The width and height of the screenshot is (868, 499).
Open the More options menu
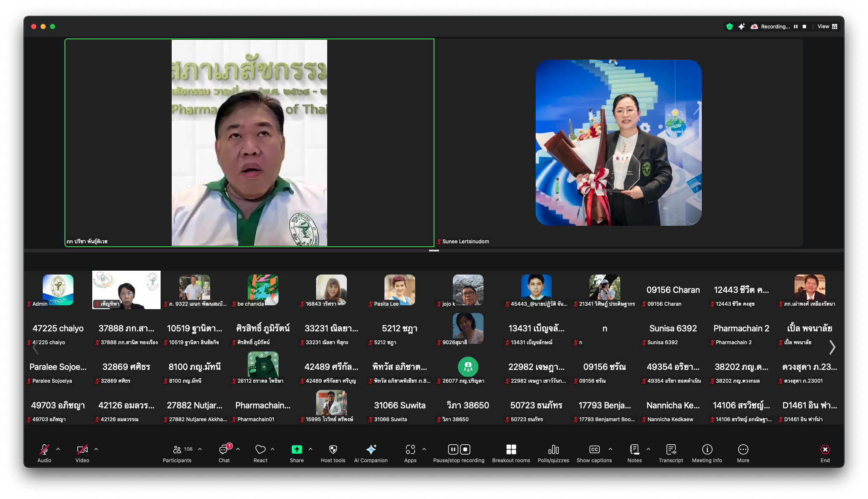coord(743,449)
